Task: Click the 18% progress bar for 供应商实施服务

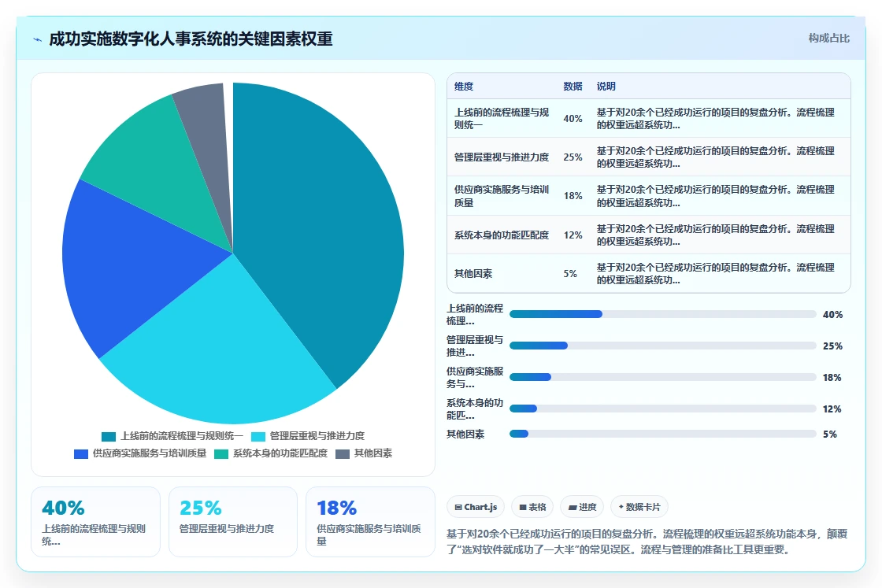Action: click(662, 377)
